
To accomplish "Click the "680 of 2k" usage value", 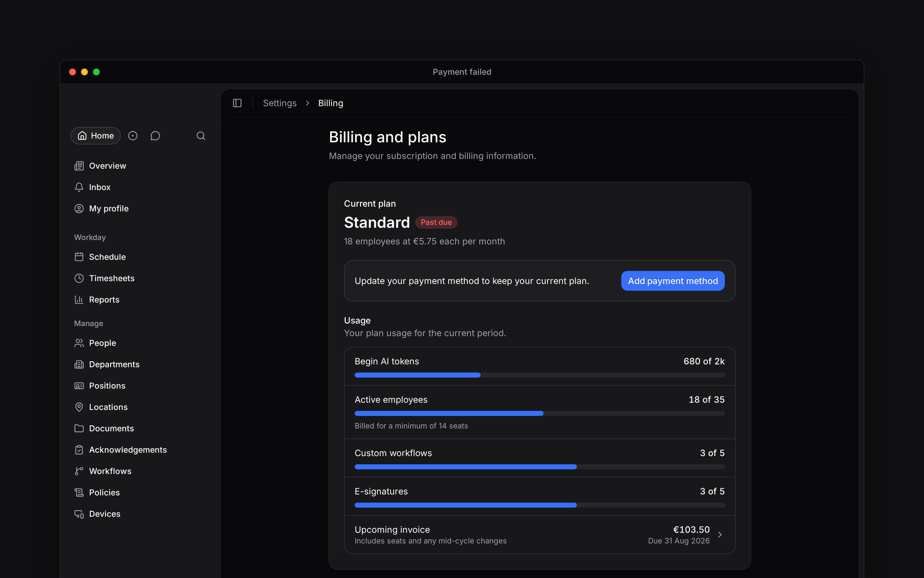I will (704, 361).
